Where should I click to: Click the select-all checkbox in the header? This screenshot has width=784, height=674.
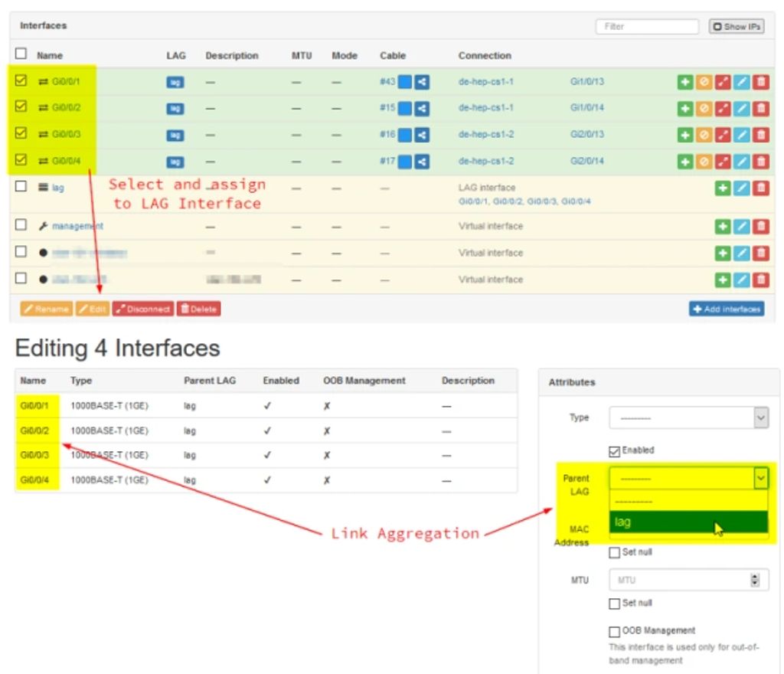coord(22,54)
